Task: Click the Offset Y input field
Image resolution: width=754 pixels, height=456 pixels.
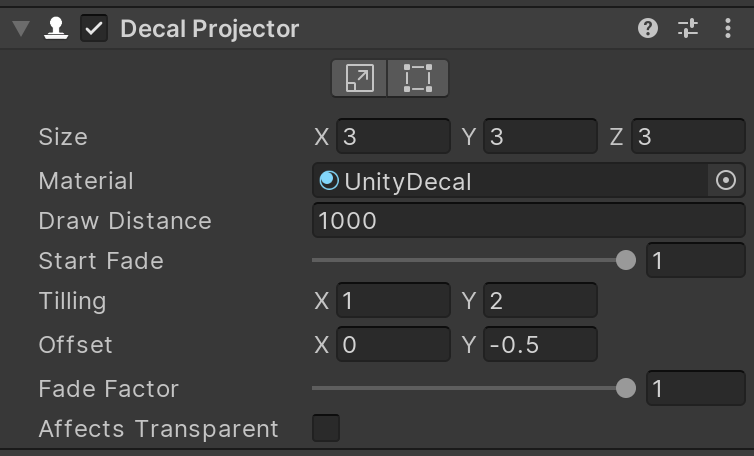Action: (540, 345)
